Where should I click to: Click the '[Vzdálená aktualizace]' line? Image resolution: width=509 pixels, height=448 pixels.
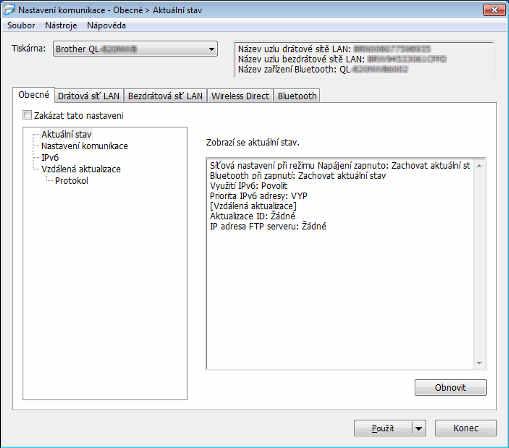coord(253,206)
